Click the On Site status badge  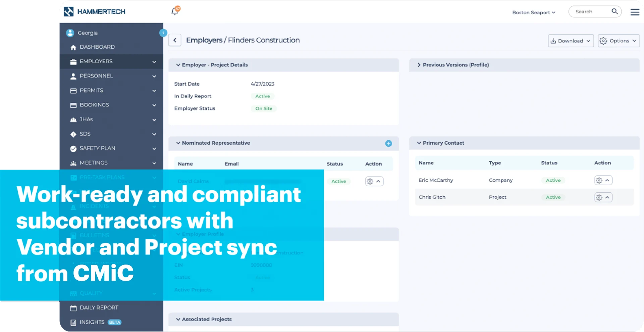[x=264, y=108]
